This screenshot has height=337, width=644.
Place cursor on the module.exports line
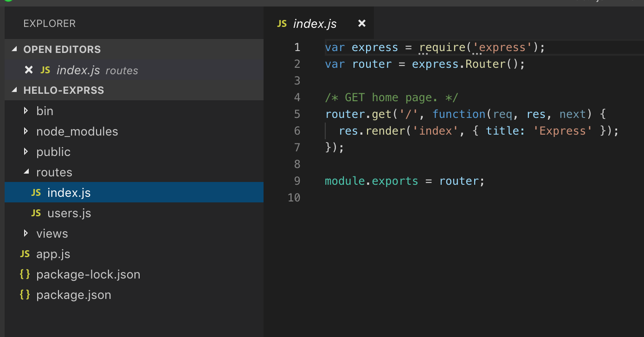tap(405, 181)
